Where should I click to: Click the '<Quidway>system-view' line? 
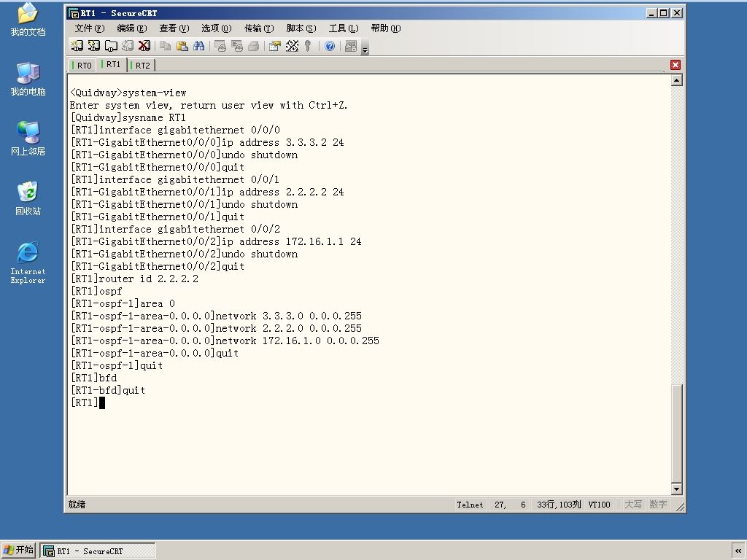[x=128, y=93]
